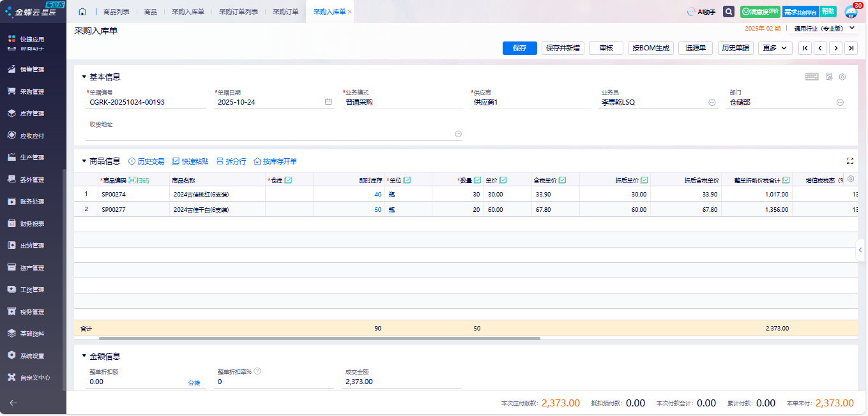
Task: Toggle the 数量 column checkbox
Action: (477, 181)
